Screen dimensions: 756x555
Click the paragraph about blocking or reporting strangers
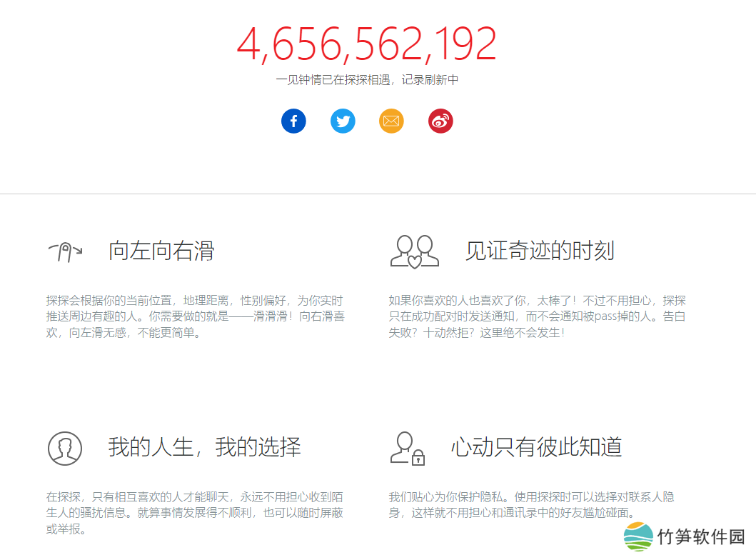coord(195,513)
